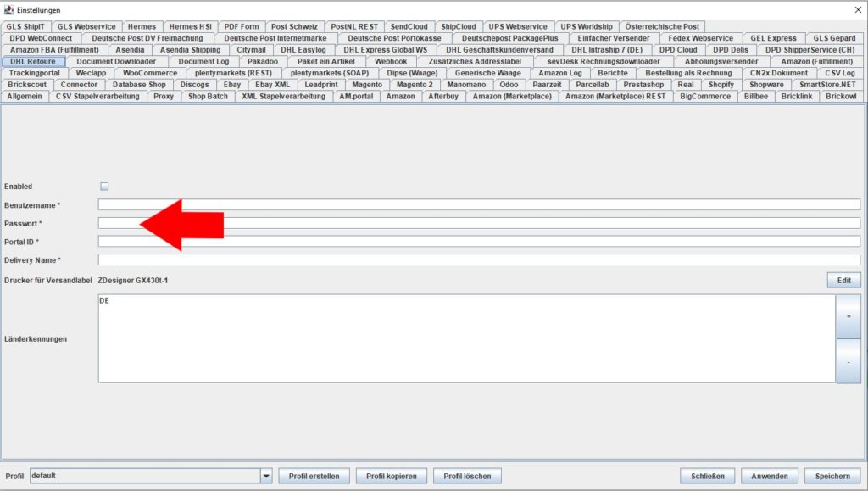Click the Benutzername input field
Screen dimensions: 868x491
pyautogui.click(x=479, y=205)
